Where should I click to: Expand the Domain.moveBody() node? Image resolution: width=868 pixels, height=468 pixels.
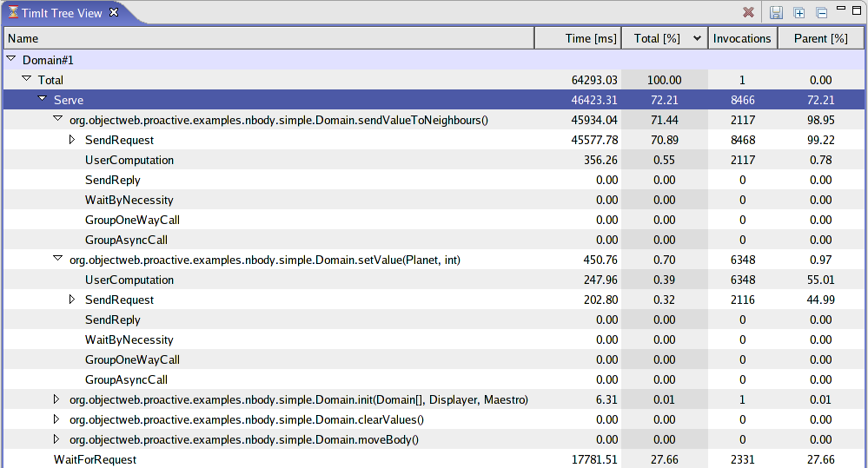click(x=56, y=438)
